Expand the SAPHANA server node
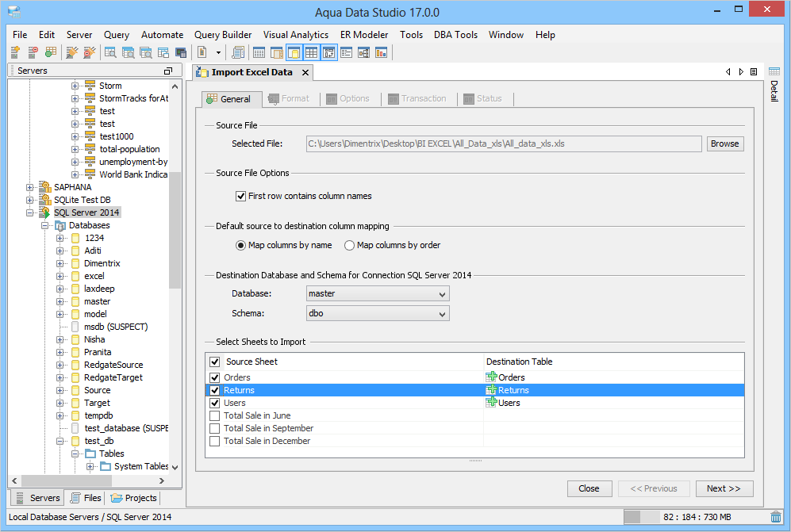Viewport: 791px width, 532px height. pos(30,187)
